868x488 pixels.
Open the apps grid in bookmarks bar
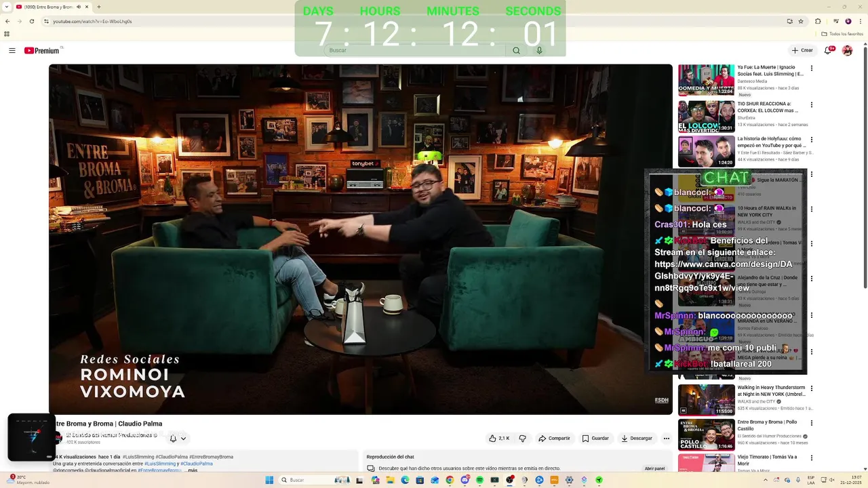(x=7, y=34)
